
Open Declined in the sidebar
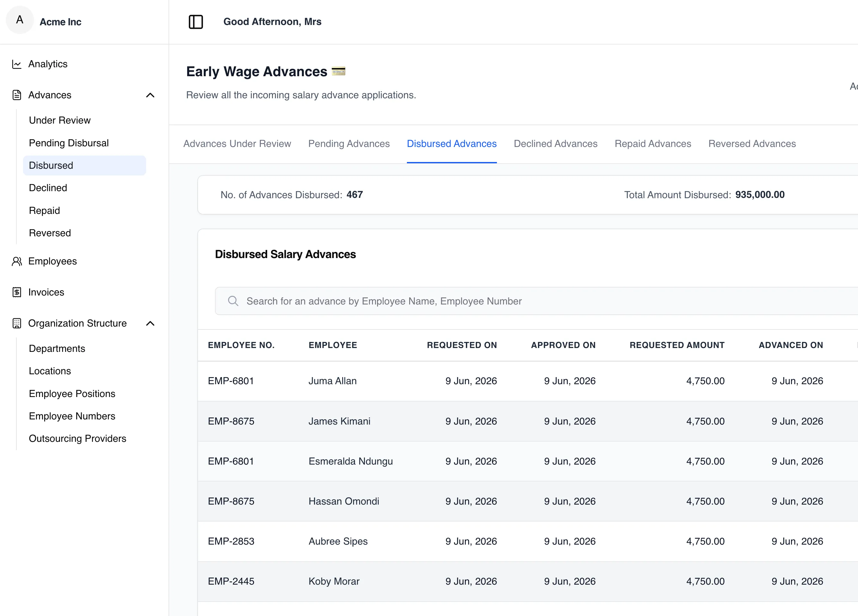pyautogui.click(x=48, y=188)
